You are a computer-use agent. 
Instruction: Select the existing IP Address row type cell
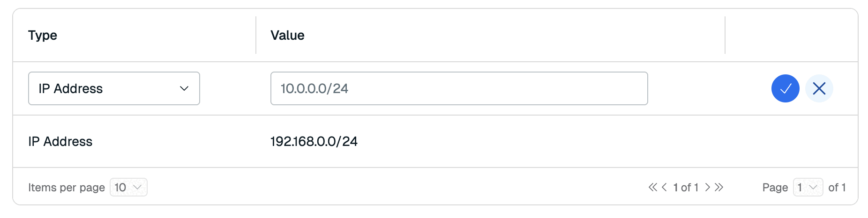pyautogui.click(x=60, y=142)
